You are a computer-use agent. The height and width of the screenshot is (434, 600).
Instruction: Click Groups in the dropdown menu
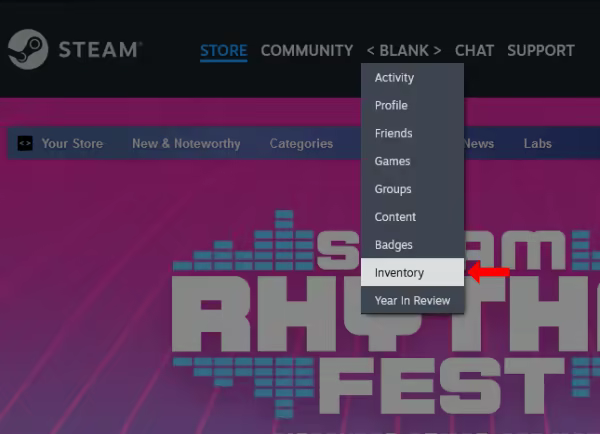pyautogui.click(x=393, y=189)
